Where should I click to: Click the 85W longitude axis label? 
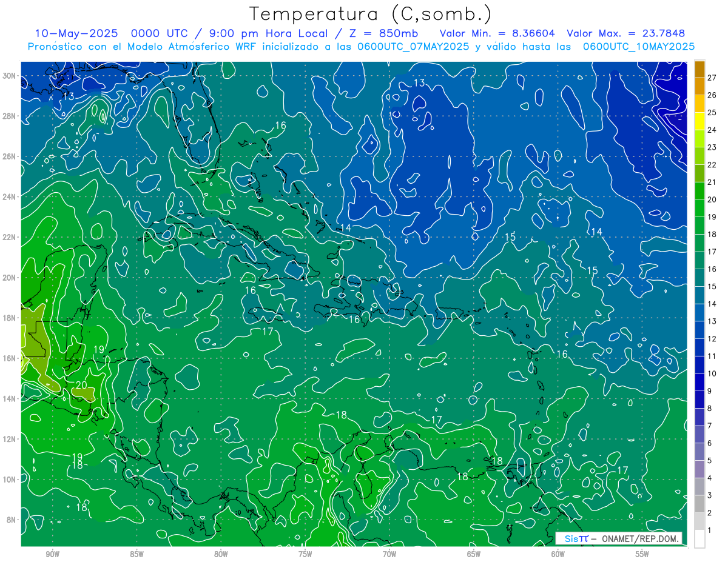[137, 554]
